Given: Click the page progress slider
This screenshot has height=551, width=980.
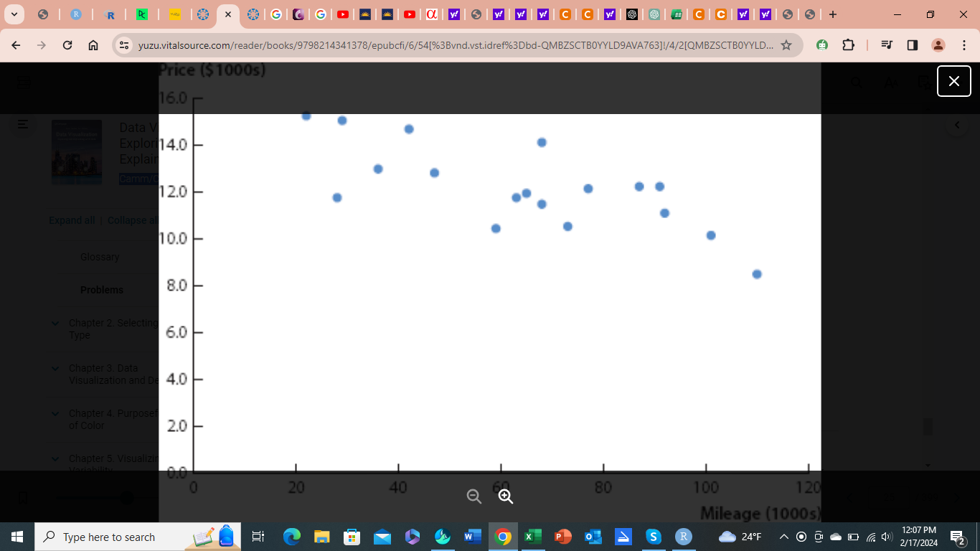Looking at the screenshot, I should pos(127,497).
